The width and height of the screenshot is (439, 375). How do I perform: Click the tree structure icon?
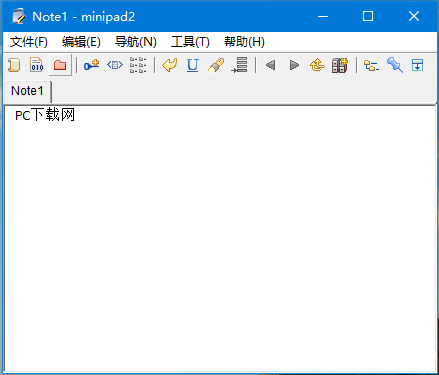(371, 65)
